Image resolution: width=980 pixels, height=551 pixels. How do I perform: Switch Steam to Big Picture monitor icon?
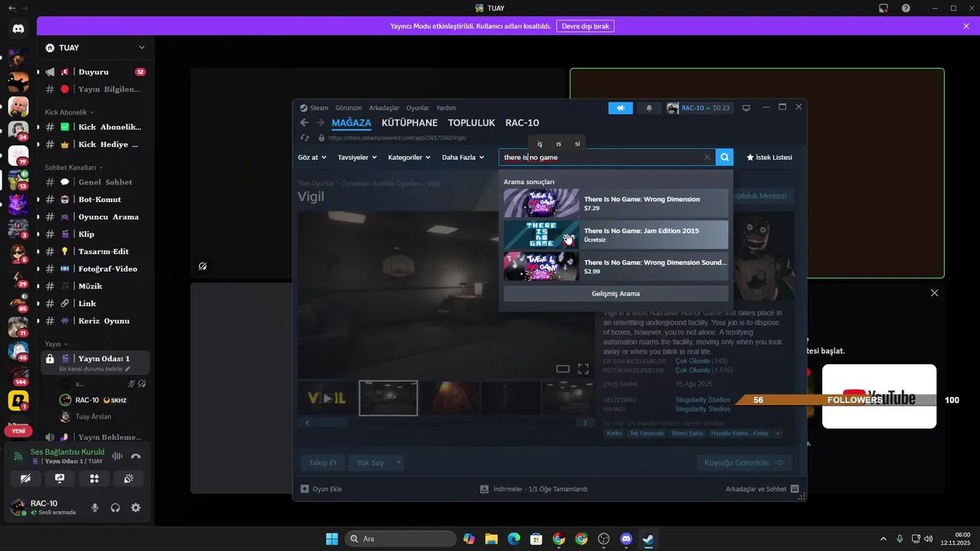click(x=746, y=108)
